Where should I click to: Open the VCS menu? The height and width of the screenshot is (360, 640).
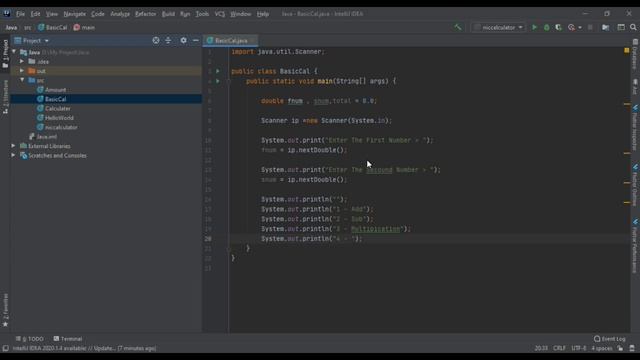[x=219, y=13]
